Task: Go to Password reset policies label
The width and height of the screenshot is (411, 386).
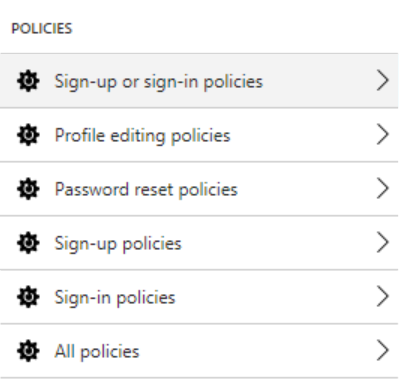Action: 146,189
